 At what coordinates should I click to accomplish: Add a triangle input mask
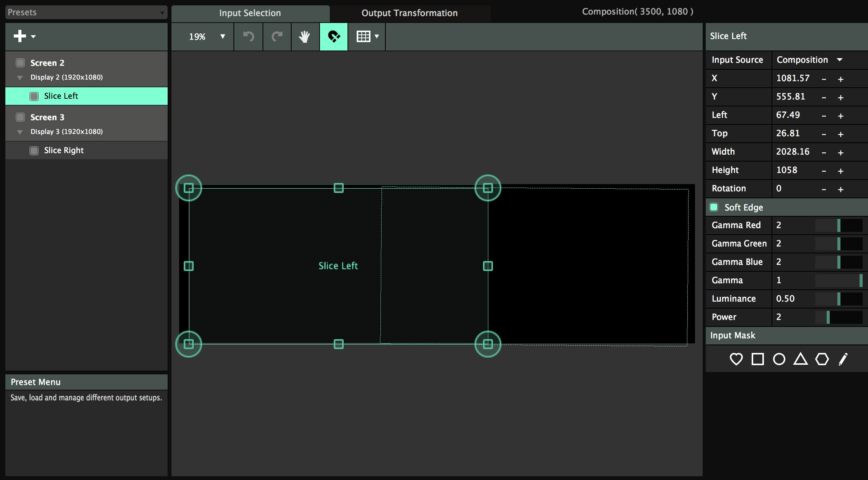pyautogui.click(x=800, y=359)
